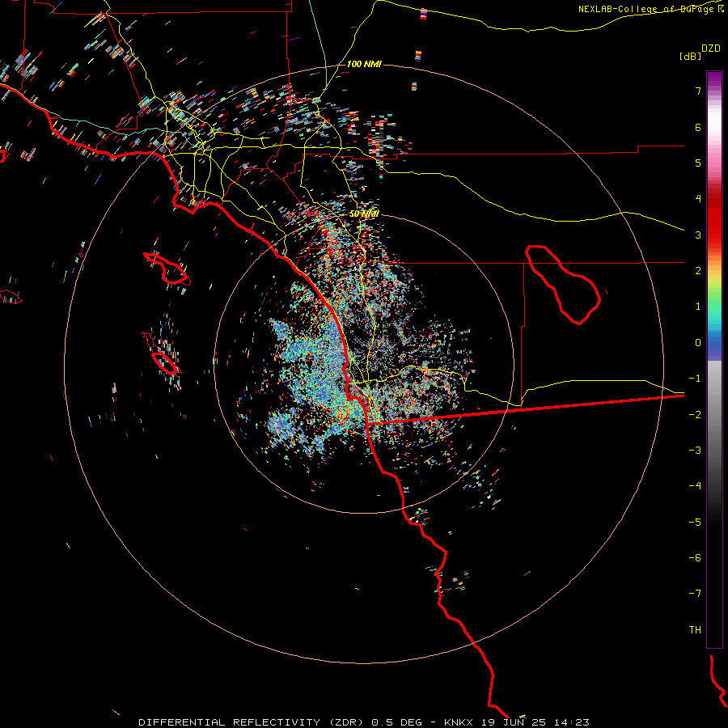This screenshot has height=728, width=728.
Task: Click the 0 value on color scale
Action: 698,343
